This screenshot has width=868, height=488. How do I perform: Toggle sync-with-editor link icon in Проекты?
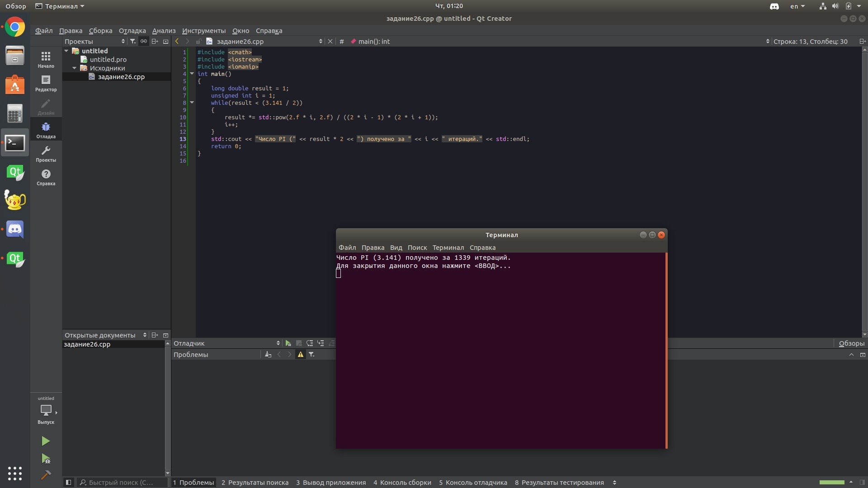tap(144, 41)
